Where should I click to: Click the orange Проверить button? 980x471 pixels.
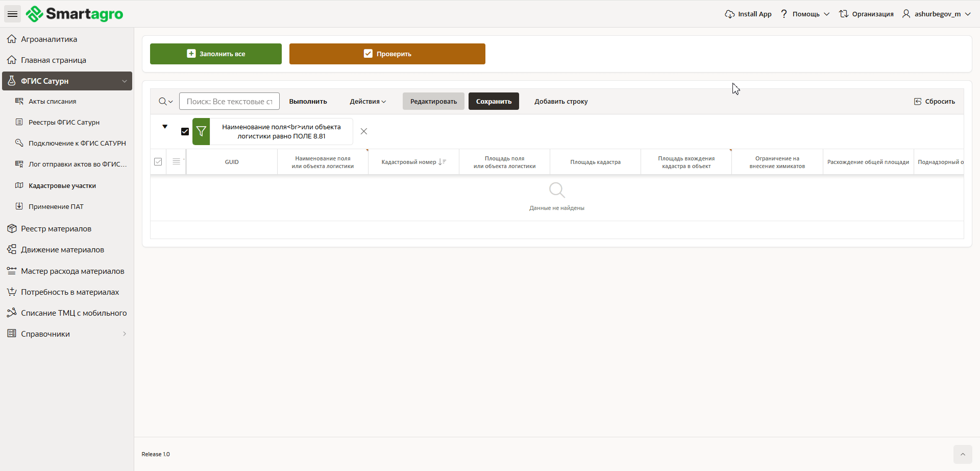click(x=387, y=54)
